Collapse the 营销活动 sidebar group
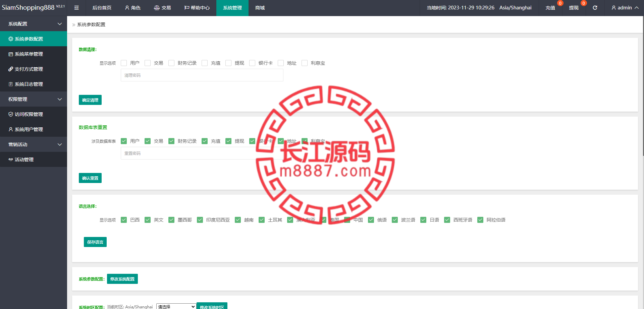644x309 pixels. pos(34,144)
